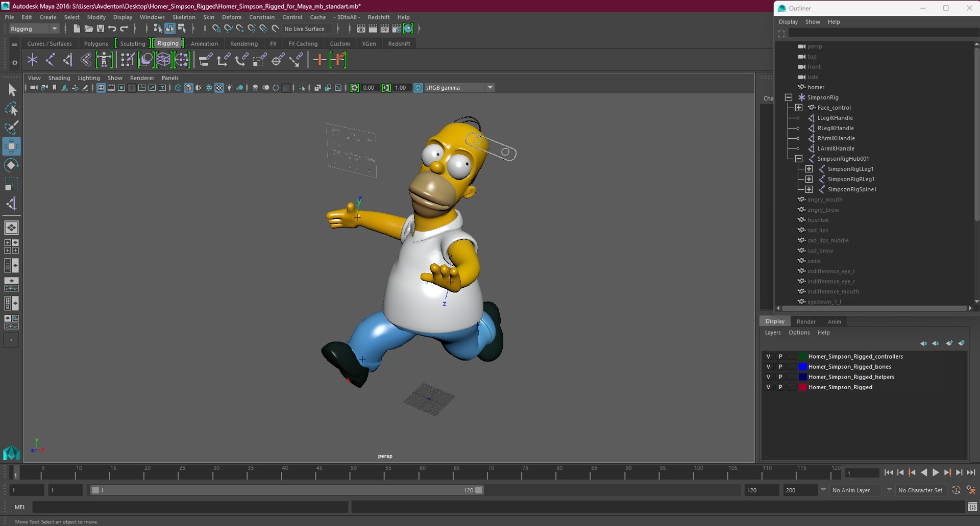Viewport: 980px width, 526px height.
Task: Choose the Scale tool in toolbox
Action: (12, 184)
